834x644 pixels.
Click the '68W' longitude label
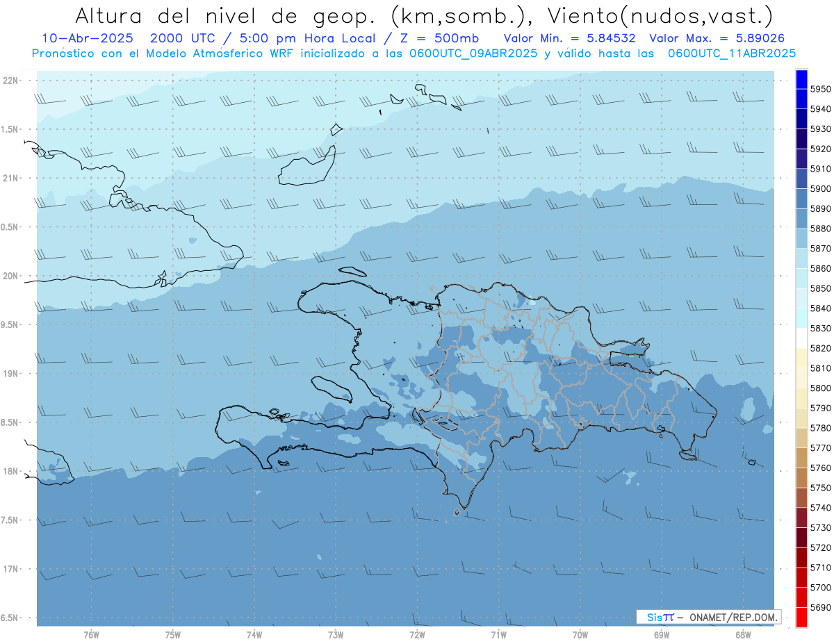coord(743,635)
